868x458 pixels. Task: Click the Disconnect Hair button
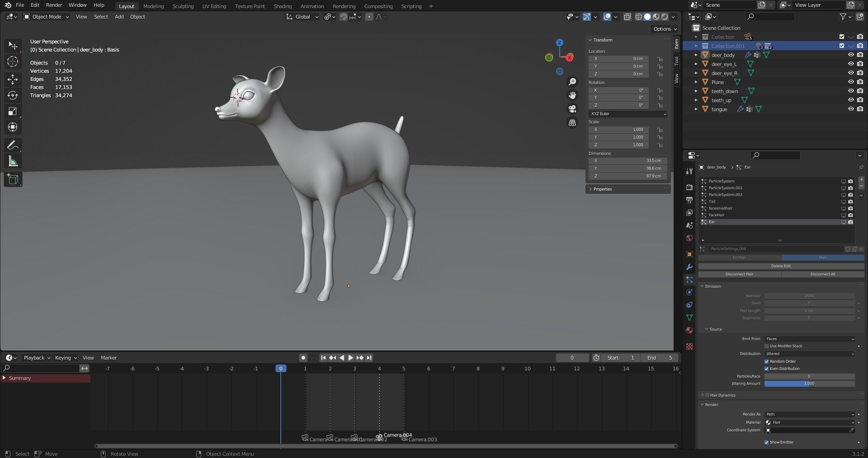click(739, 274)
